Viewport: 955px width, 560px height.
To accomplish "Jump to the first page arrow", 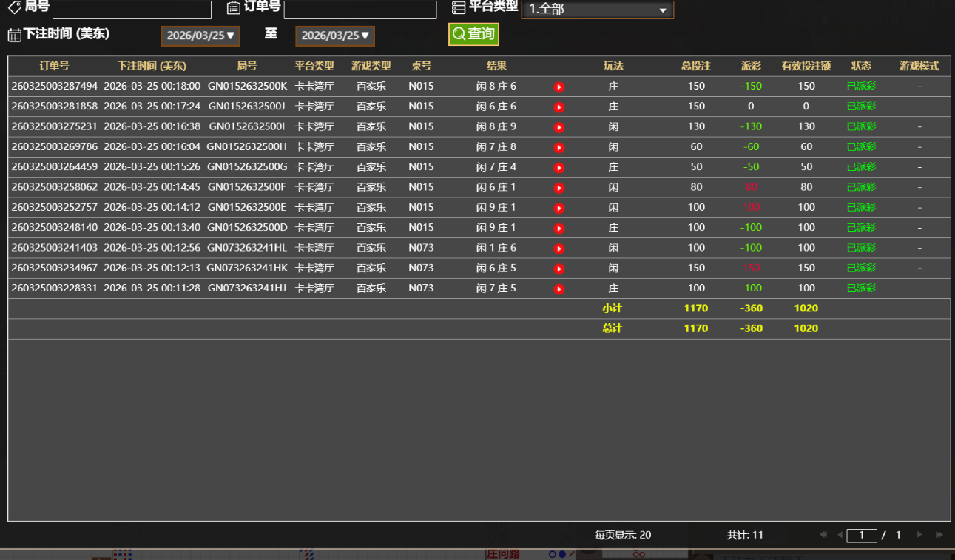I will [x=823, y=535].
